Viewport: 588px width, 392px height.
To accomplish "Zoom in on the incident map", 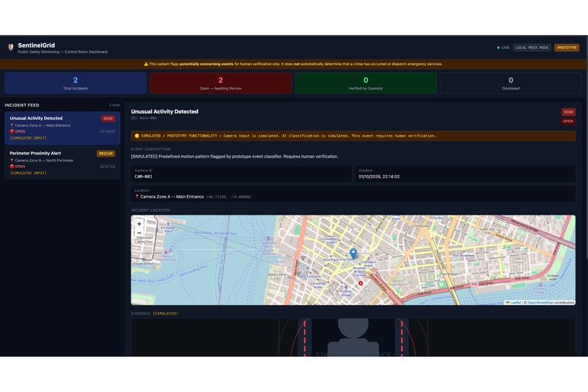I will [x=139, y=224].
